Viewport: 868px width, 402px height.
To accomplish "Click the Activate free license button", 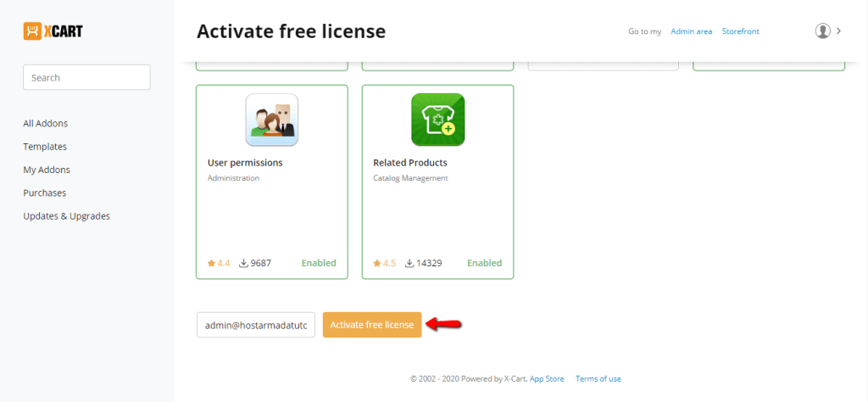I will coord(372,325).
